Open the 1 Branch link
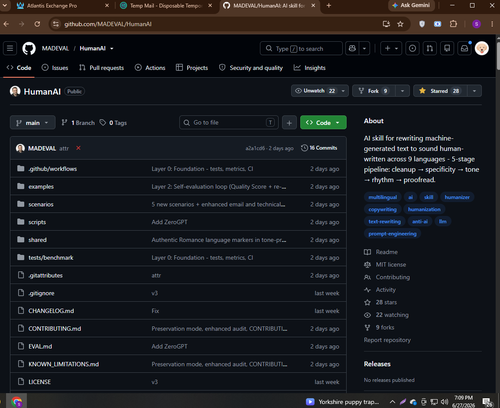This screenshot has height=408, width=500. click(x=78, y=123)
